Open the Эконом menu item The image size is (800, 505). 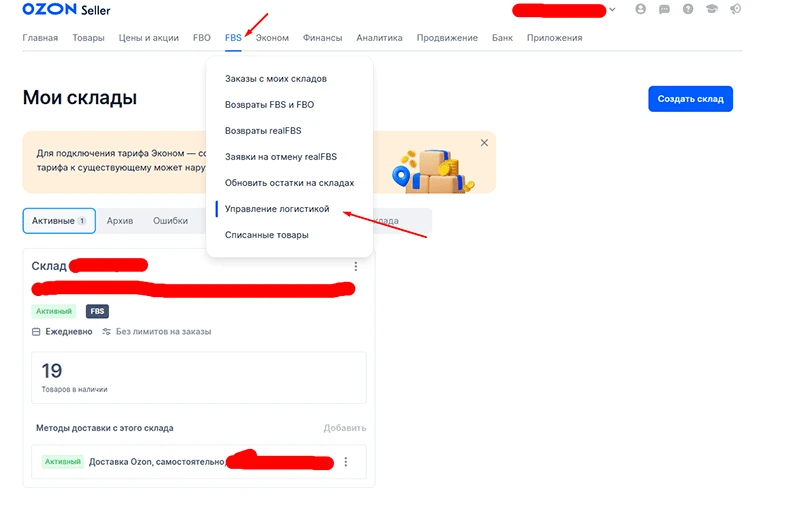[272, 38]
